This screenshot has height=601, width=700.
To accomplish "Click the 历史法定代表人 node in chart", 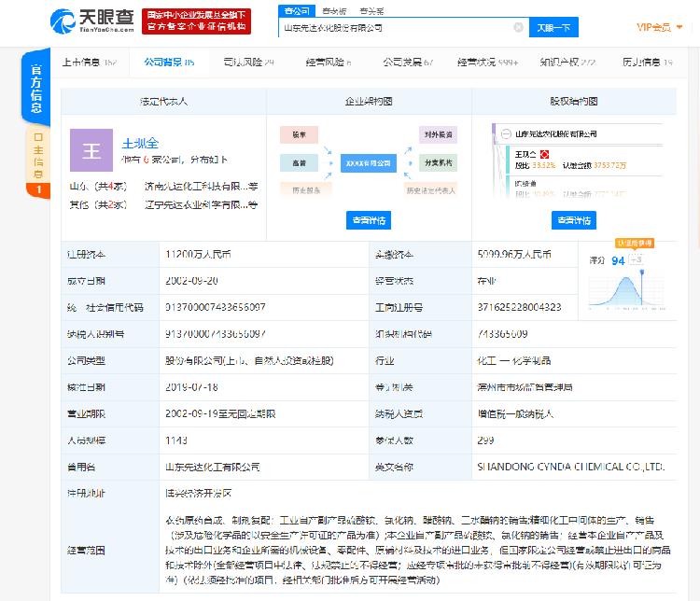I will pyautogui.click(x=430, y=190).
